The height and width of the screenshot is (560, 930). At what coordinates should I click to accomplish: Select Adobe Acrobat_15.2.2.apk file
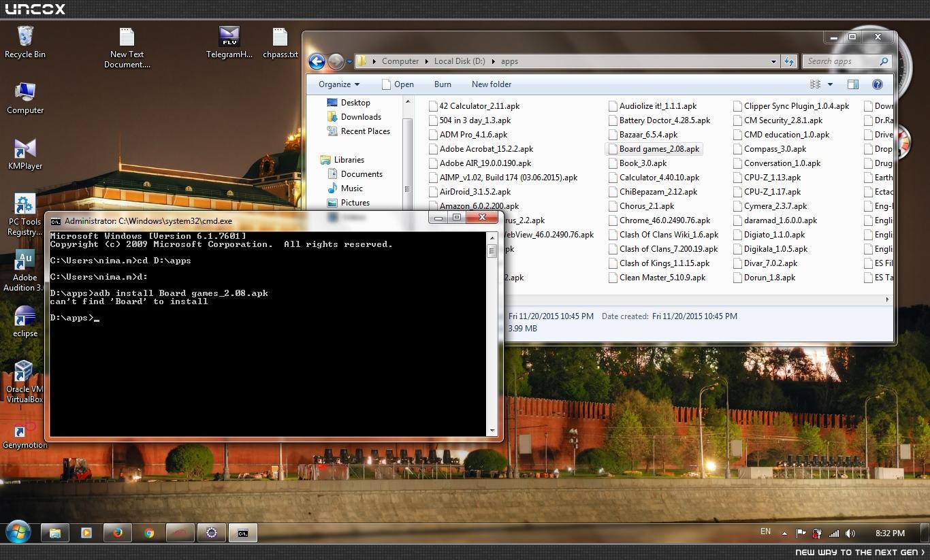pos(481,149)
